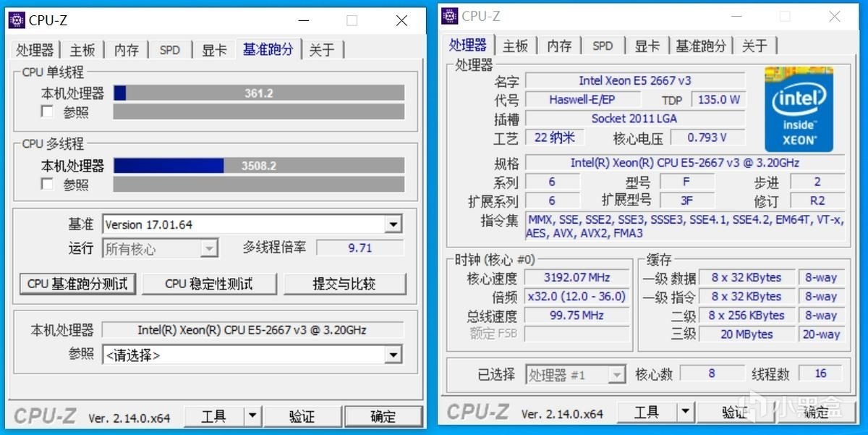Screen dimensions: 868x435
Task: Open 基准跑分 tab in right window
Action: point(700,46)
